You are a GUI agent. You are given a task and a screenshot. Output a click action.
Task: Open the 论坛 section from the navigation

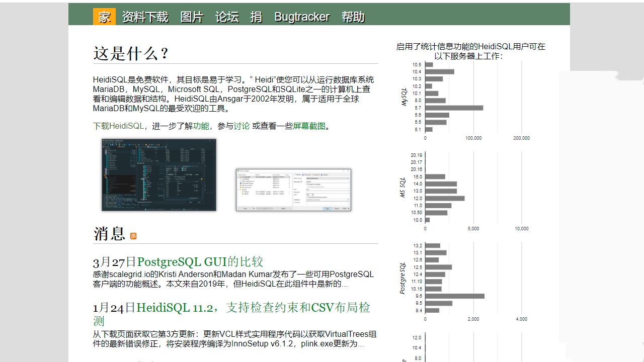pos(226,17)
